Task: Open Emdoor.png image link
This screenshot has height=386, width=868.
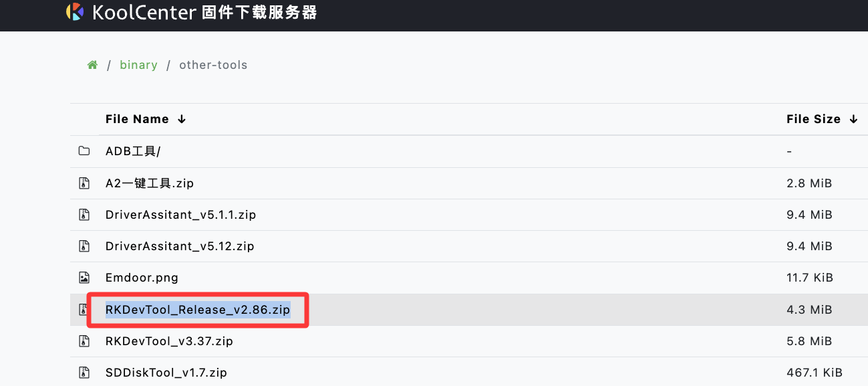Action: coord(142,278)
